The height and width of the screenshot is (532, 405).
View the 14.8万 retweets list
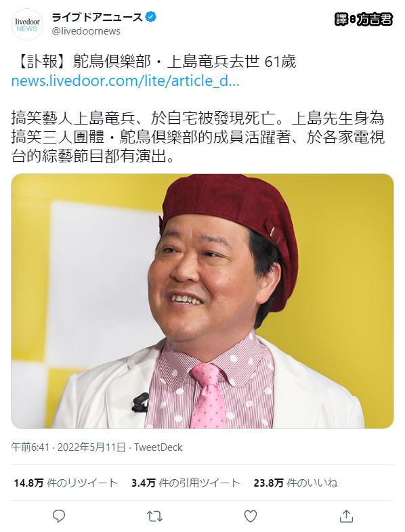[66, 483]
